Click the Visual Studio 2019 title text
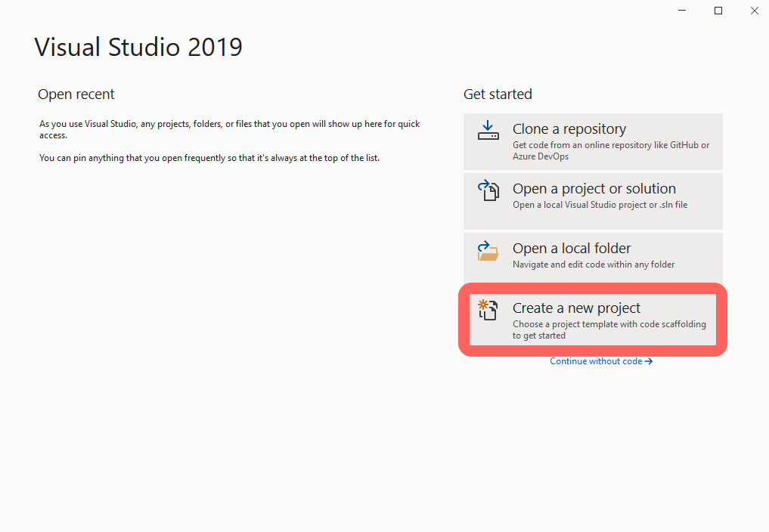769x532 pixels. click(138, 47)
